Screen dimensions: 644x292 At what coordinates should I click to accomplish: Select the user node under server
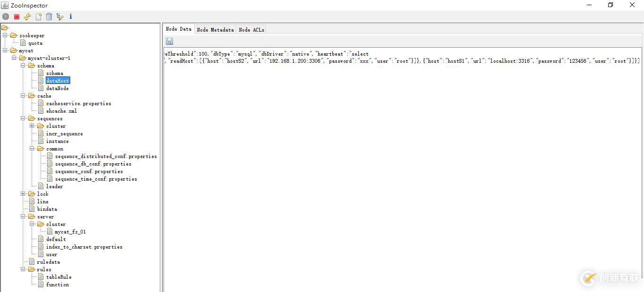coord(52,254)
